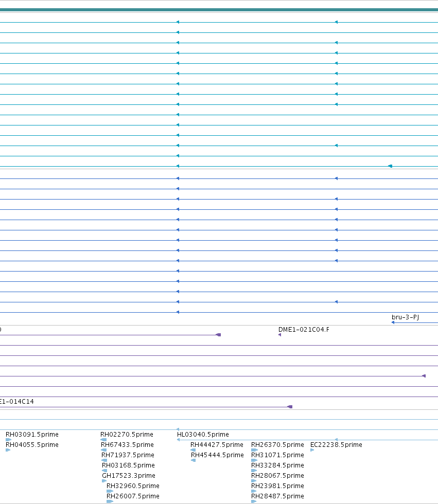Click the thick teal gene bar at top
This screenshot has height=504, width=438.
(x=219, y=10)
